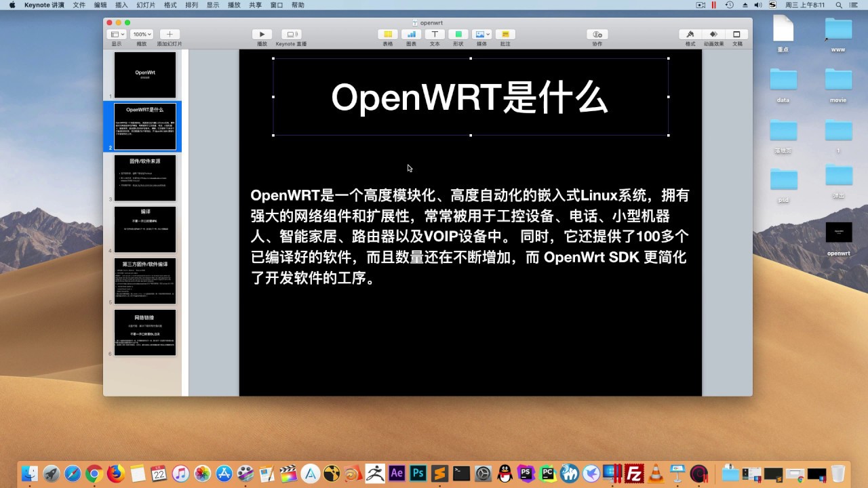868x488 pixels.
Task: Open the 格式 menu
Action: (x=170, y=5)
